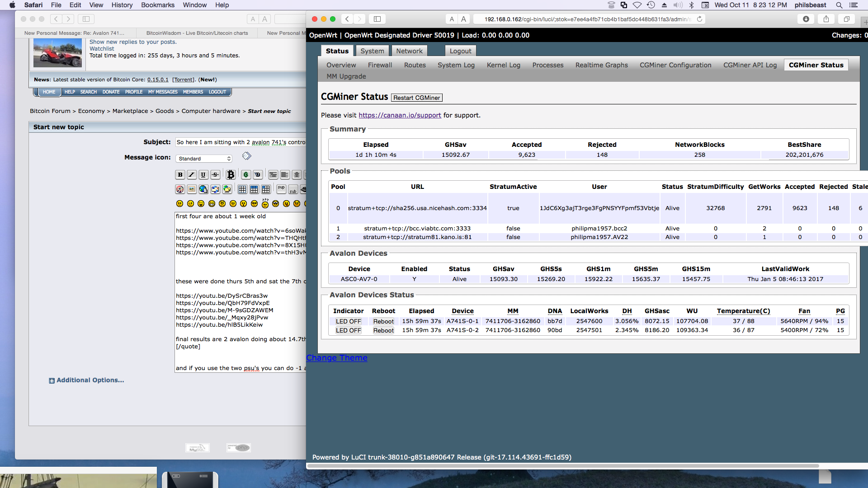Insert table row button (blue top row)
The height and width of the screenshot is (488, 868).
click(254, 189)
